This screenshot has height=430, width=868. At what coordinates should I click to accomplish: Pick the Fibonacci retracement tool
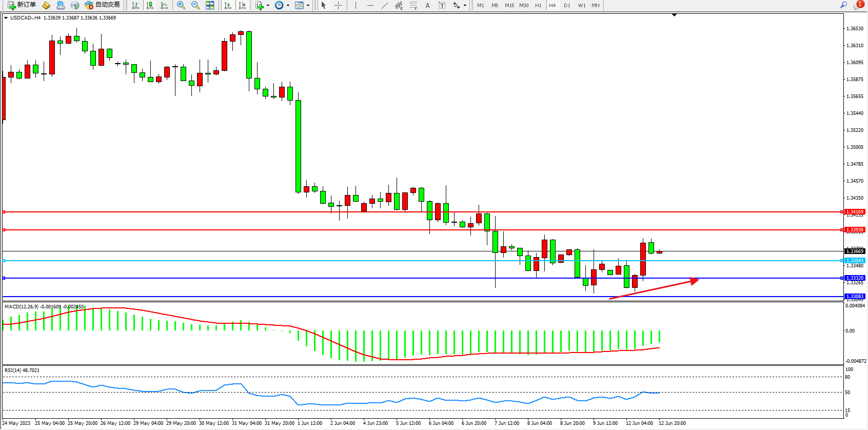(413, 5)
